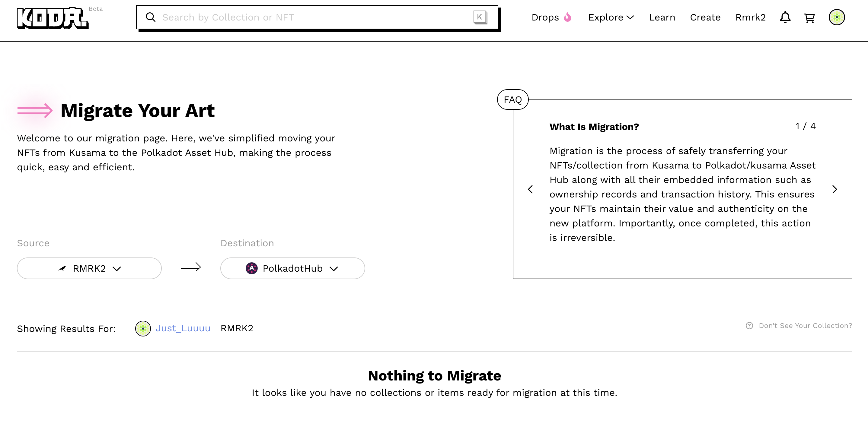
Task: Focus the Search by Collection or NFT field
Action: click(313, 17)
